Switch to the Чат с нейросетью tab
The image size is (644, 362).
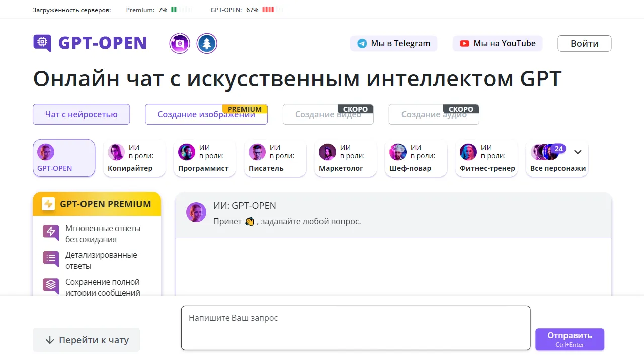[x=82, y=114]
